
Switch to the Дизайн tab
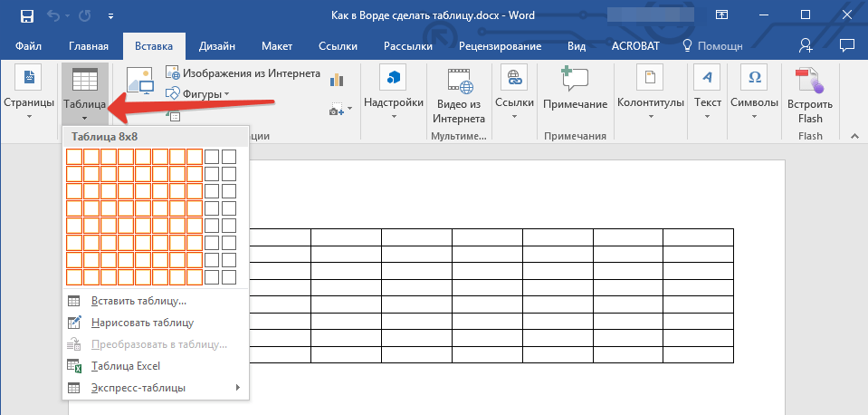coord(219,46)
